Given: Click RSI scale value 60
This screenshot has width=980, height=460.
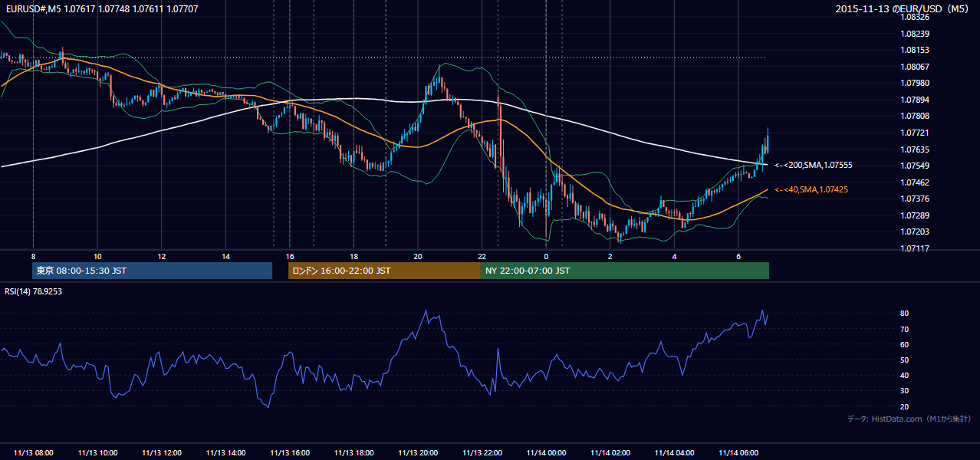Looking at the screenshot, I should pyautogui.click(x=905, y=344).
